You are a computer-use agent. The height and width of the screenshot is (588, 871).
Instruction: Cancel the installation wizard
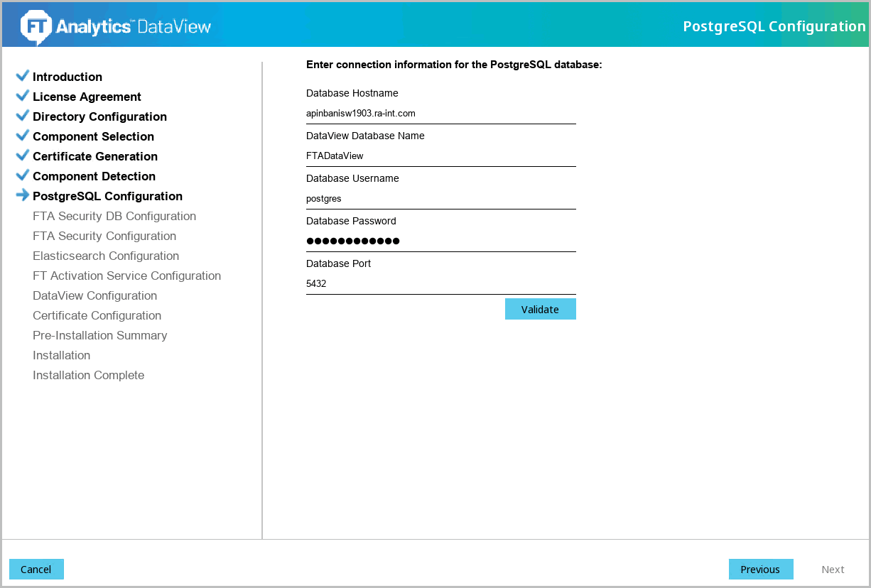pyautogui.click(x=36, y=570)
